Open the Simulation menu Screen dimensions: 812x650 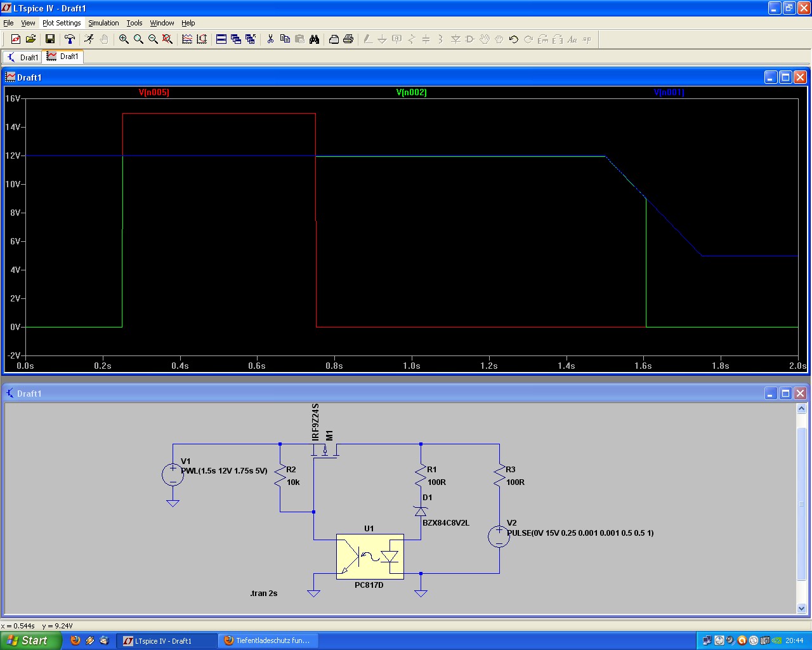103,23
